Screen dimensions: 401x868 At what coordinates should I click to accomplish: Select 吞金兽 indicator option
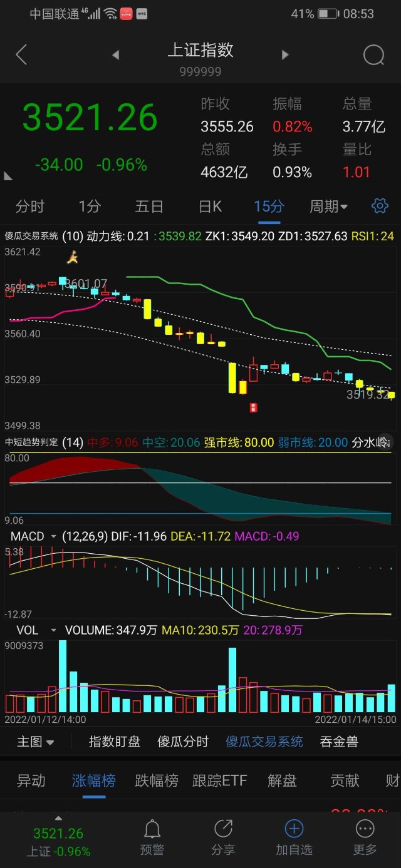(x=339, y=742)
